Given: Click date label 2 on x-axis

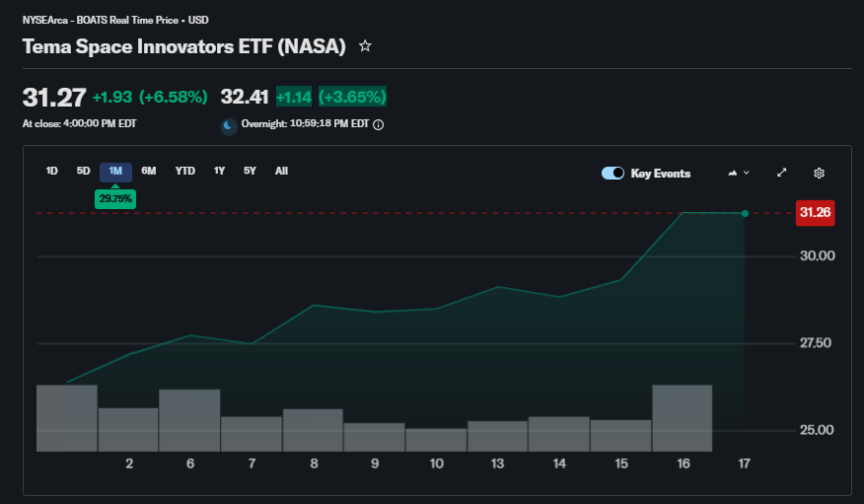Looking at the screenshot, I should tap(129, 464).
